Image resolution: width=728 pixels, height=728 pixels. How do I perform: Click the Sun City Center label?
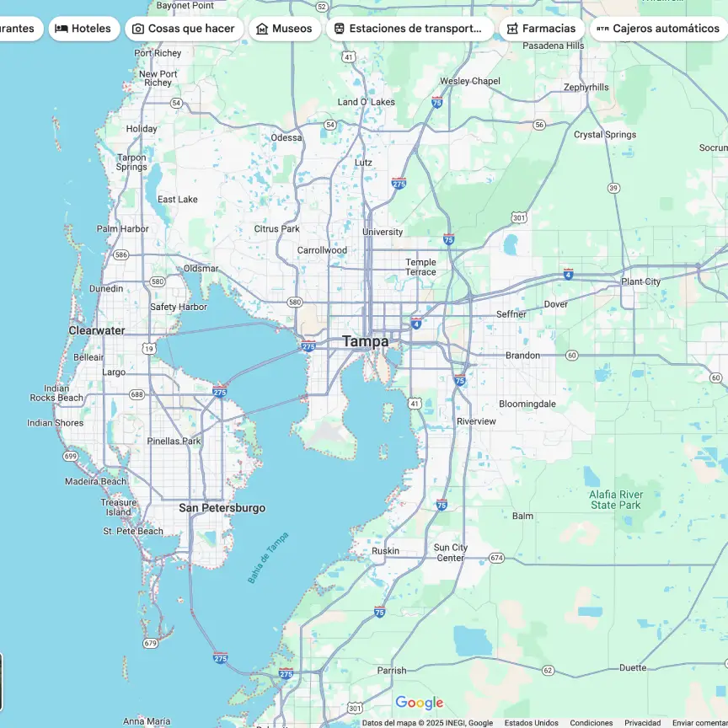coord(450,553)
